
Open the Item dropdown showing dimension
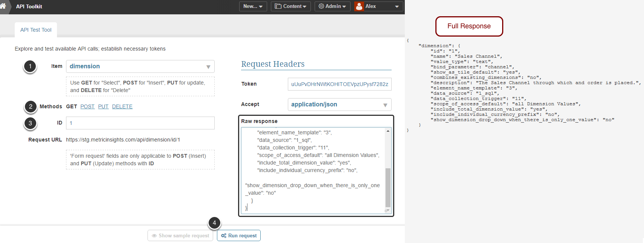tap(140, 66)
